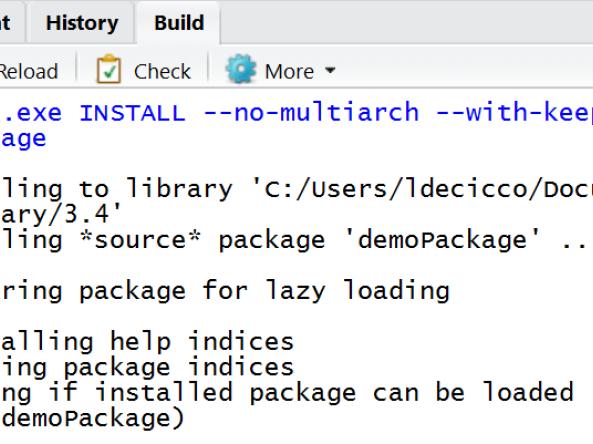Image resolution: width=593 pixels, height=444 pixels.
Task: Click the Check clipboard icon
Action: coord(109,69)
